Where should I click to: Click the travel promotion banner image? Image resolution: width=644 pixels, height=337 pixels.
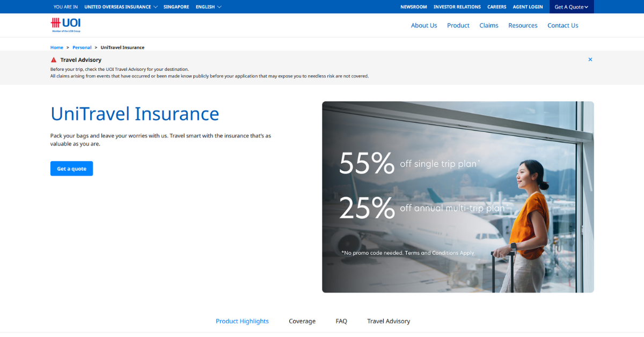[458, 197]
